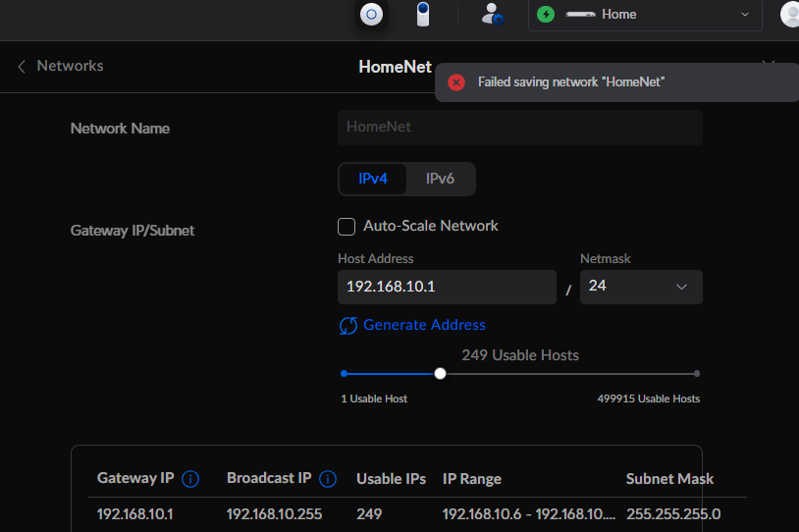Open the UniFi Protect camera app icon

423,14
